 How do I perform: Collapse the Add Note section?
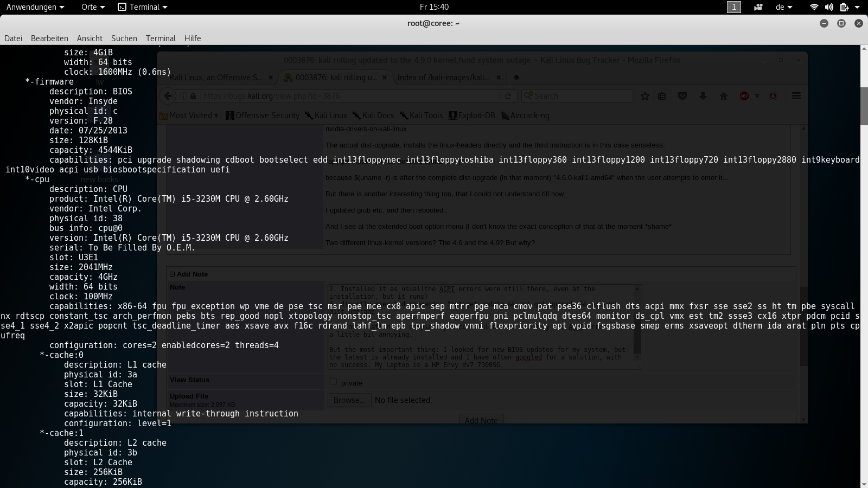point(172,274)
